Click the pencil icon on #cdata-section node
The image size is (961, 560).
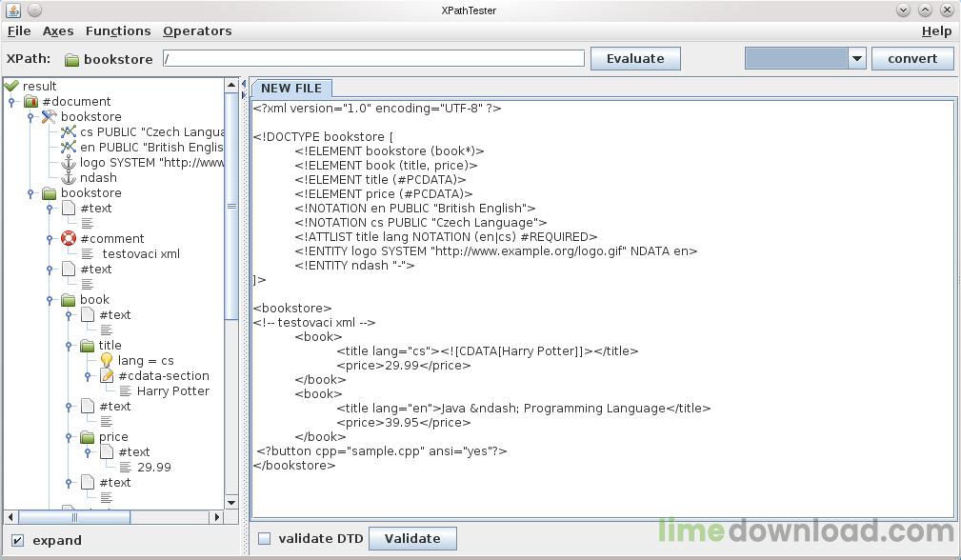(x=107, y=375)
